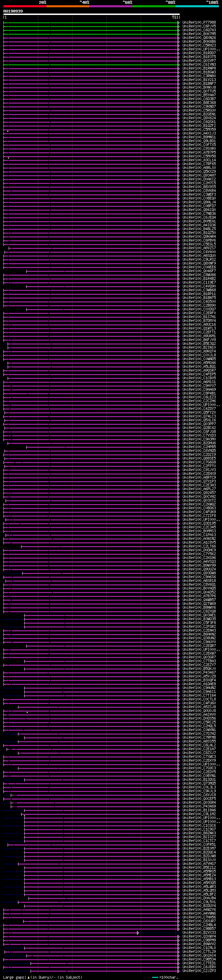Click the green alignment bar of UniRef100_P77988
The image size is (222, 980).
point(91,23)
